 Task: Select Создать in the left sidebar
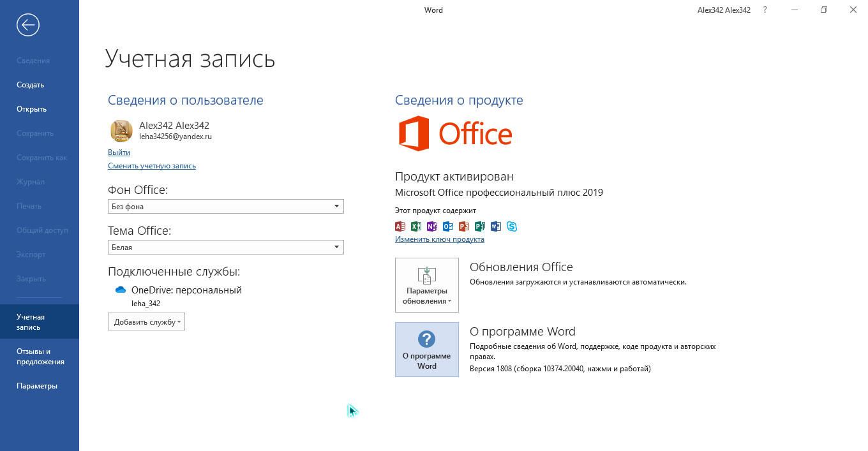pos(30,85)
